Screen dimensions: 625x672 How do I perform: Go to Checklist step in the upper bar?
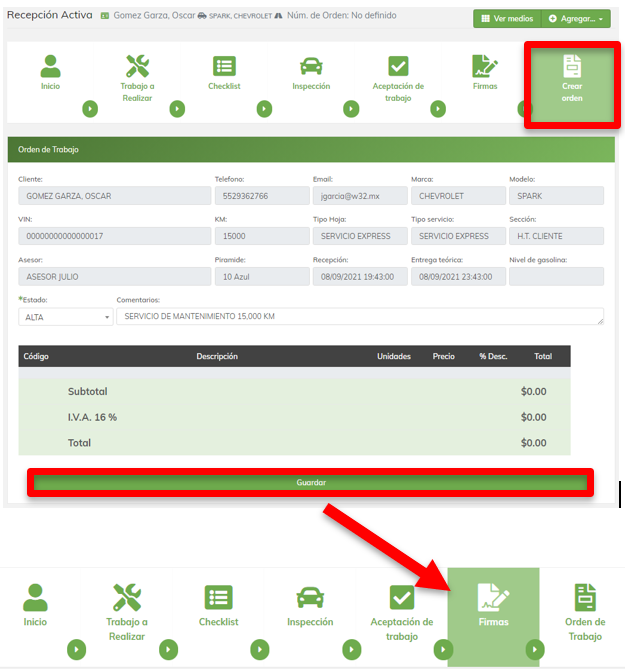[224, 67]
